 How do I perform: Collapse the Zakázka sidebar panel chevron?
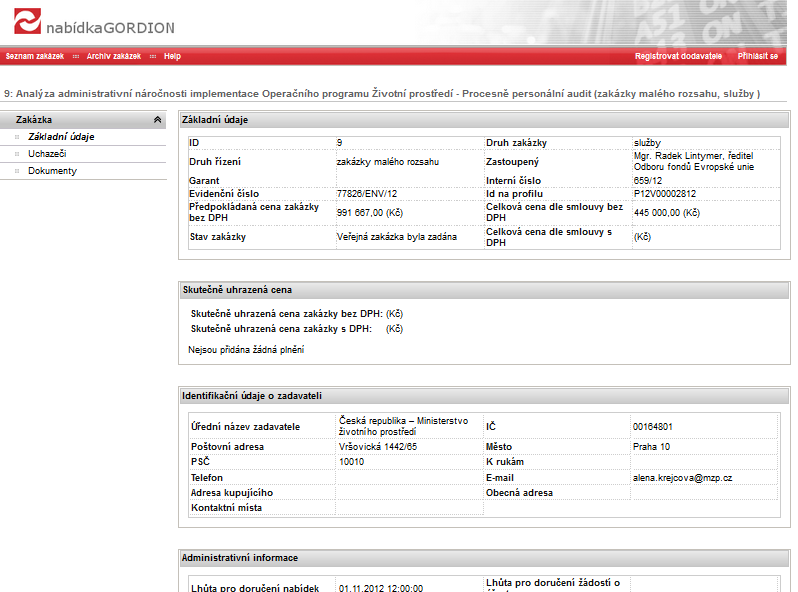(157, 120)
